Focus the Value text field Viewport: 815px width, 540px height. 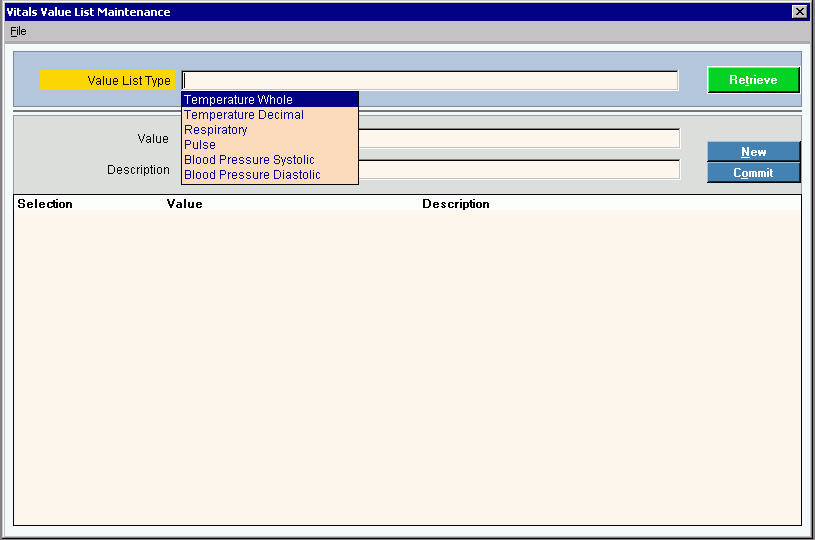[518, 138]
